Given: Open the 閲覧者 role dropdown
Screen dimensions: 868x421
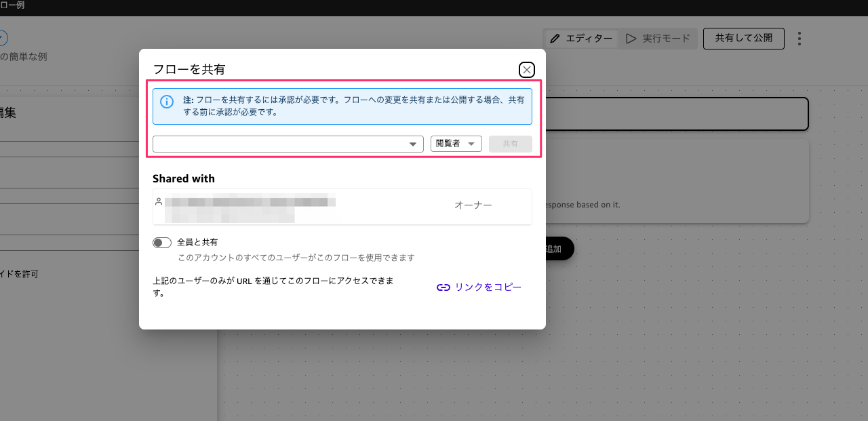Looking at the screenshot, I should [456, 143].
